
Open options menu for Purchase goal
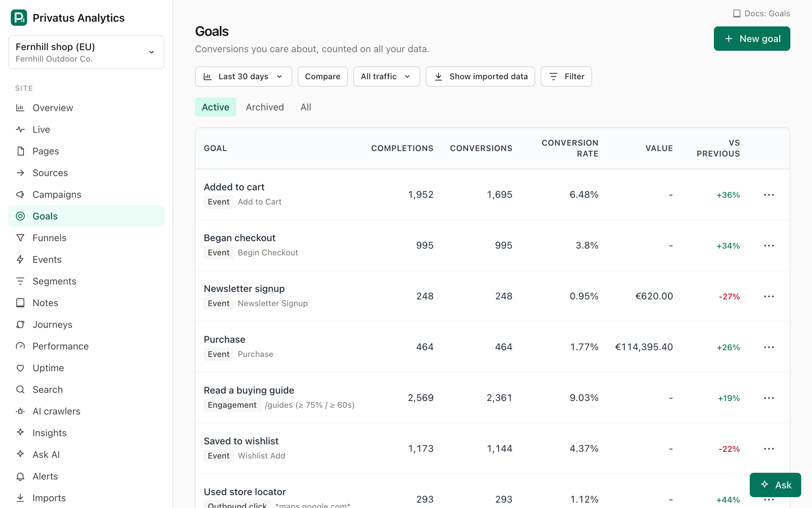(x=769, y=347)
